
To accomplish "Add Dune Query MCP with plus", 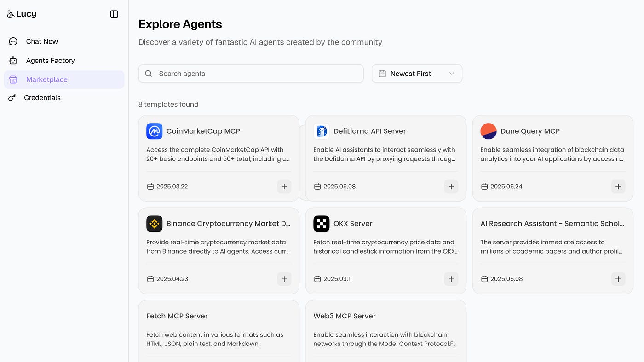I will (618, 187).
